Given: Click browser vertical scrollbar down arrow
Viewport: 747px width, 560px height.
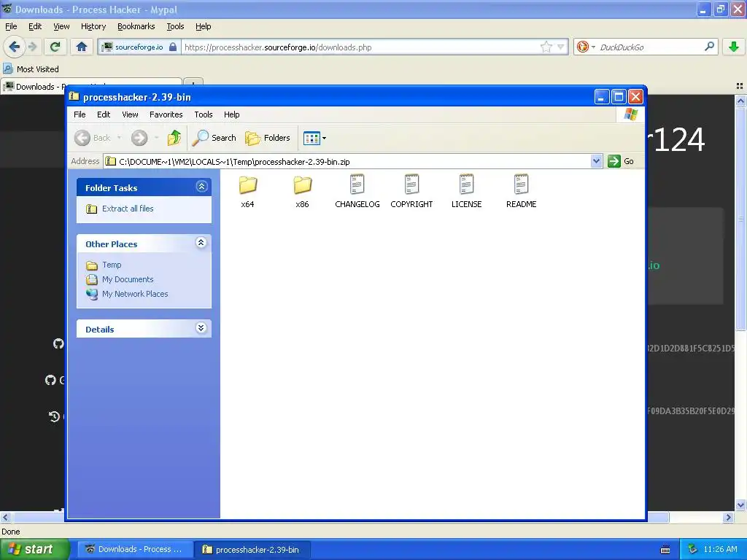Looking at the screenshot, I should click(x=740, y=505).
